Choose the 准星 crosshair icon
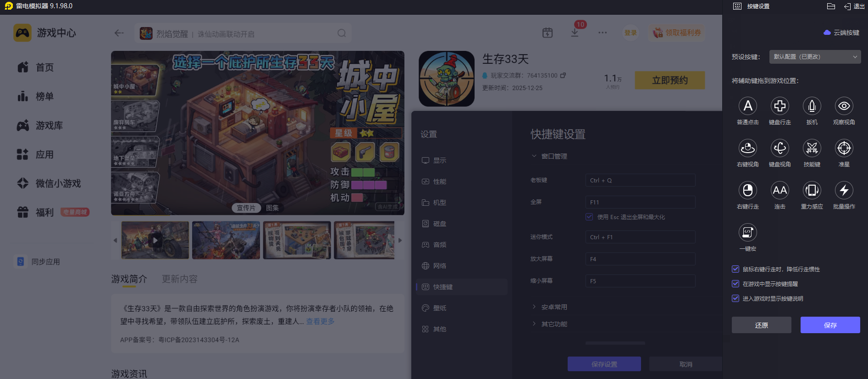The height and width of the screenshot is (379, 868). 844,148
